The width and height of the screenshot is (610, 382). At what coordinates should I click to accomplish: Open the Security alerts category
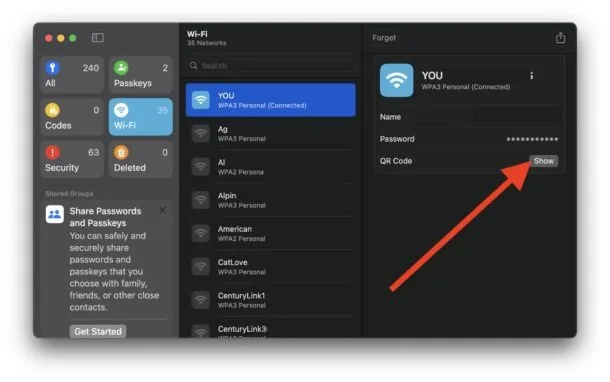coord(72,159)
